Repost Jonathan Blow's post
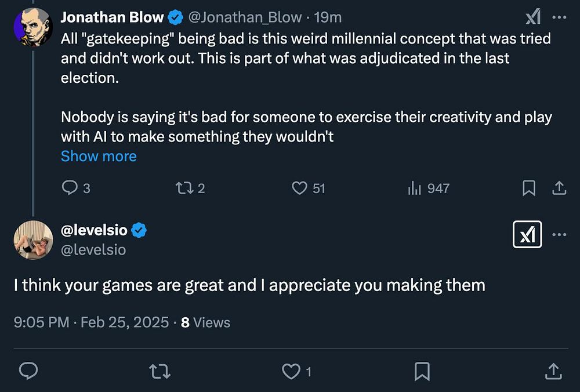 [x=183, y=188]
